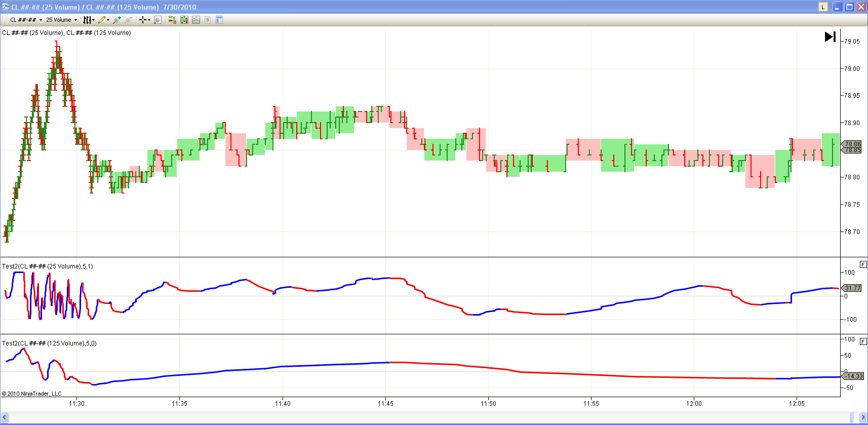This screenshot has height=425, width=868.
Task: Expand the crosshair cursor dropdown arrow
Action: (149, 20)
